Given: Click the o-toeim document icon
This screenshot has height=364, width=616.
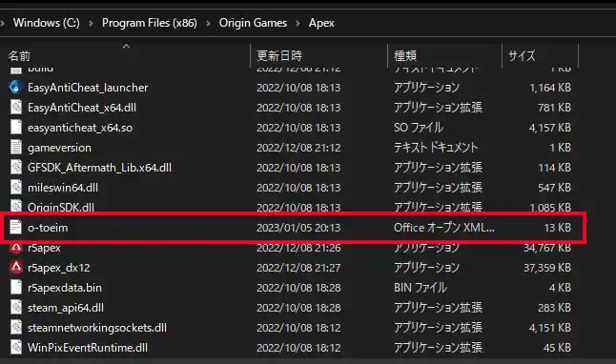Looking at the screenshot, I should [x=15, y=228].
